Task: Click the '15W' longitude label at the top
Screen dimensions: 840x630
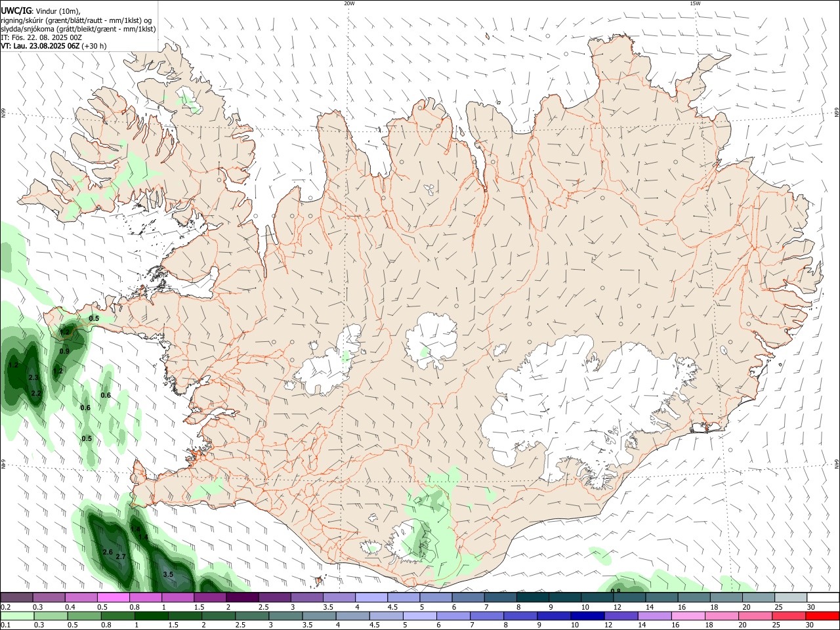Action: [x=695, y=3]
